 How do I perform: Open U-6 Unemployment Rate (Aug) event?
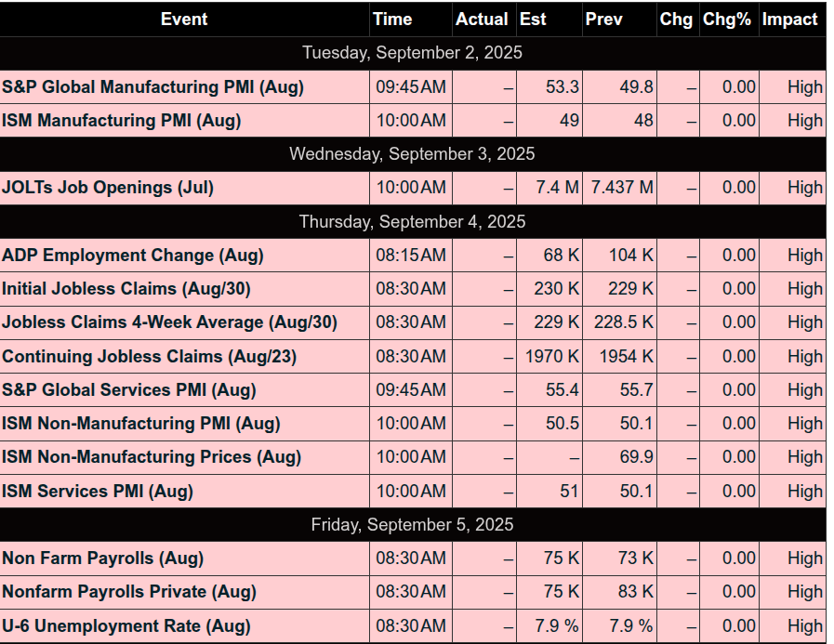[126, 626]
